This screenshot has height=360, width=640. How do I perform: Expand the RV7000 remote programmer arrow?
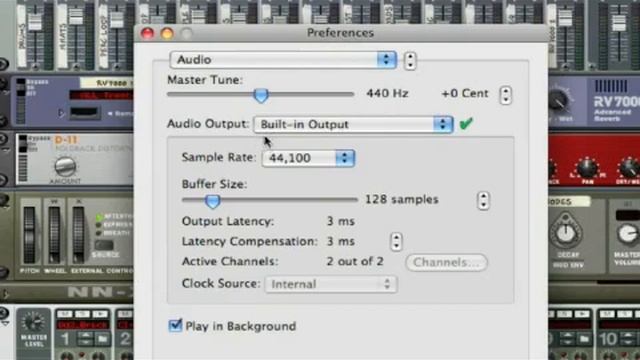[x=61, y=113]
